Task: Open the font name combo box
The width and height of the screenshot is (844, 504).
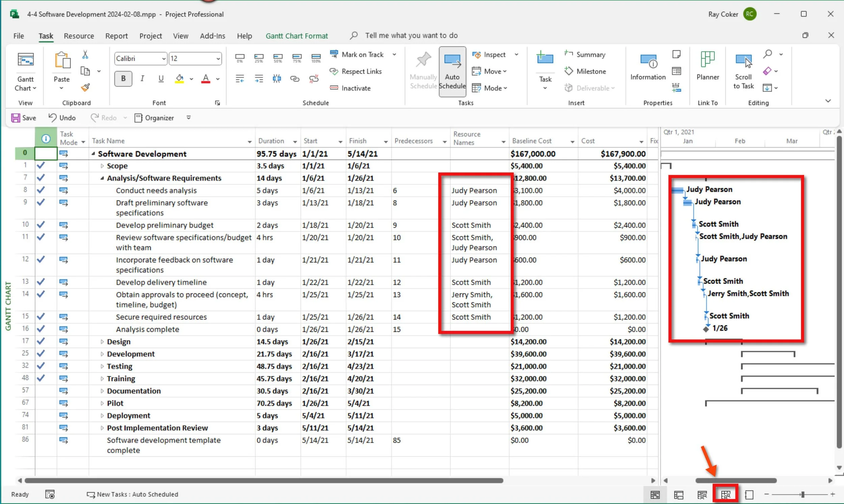Action: click(140, 58)
